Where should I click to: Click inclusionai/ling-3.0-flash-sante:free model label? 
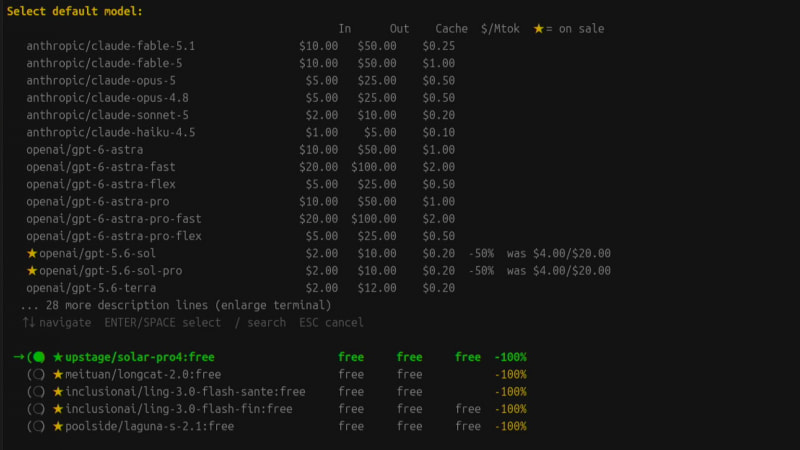pyautogui.click(x=185, y=392)
